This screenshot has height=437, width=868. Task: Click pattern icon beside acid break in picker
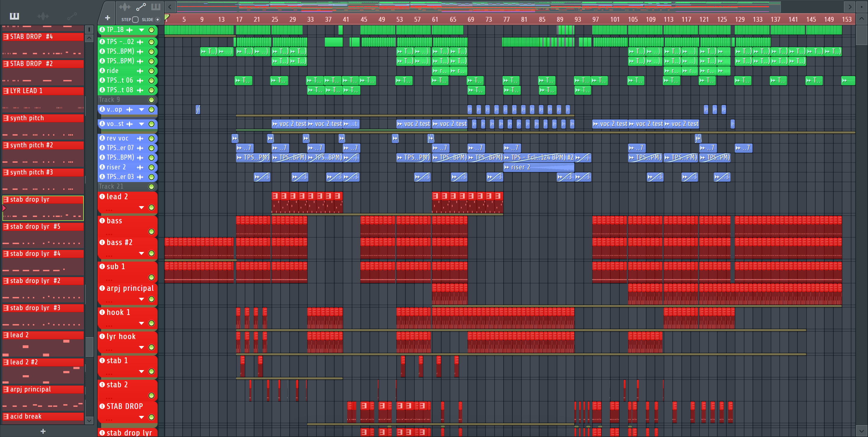pos(6,416)
